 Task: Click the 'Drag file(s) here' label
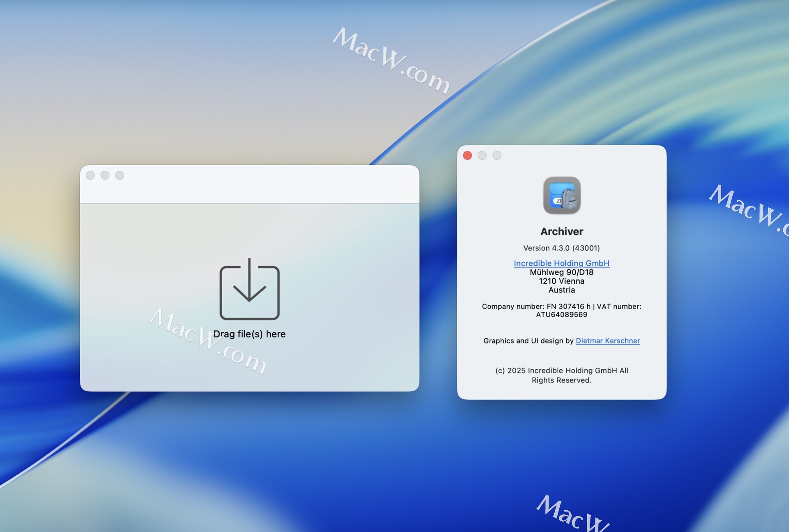pyautogui.click(x=249, y=334)
